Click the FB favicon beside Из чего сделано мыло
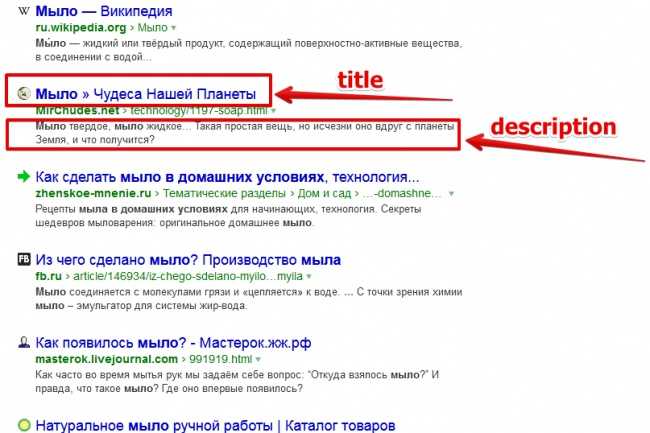 (24, 259)
